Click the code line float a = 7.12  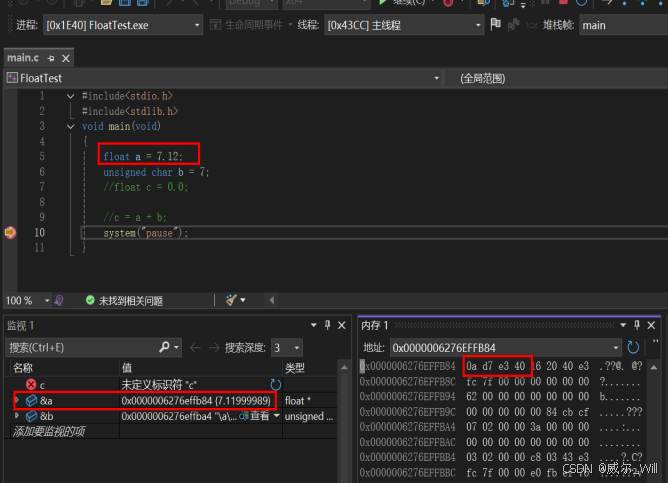[x=143, y=157]
